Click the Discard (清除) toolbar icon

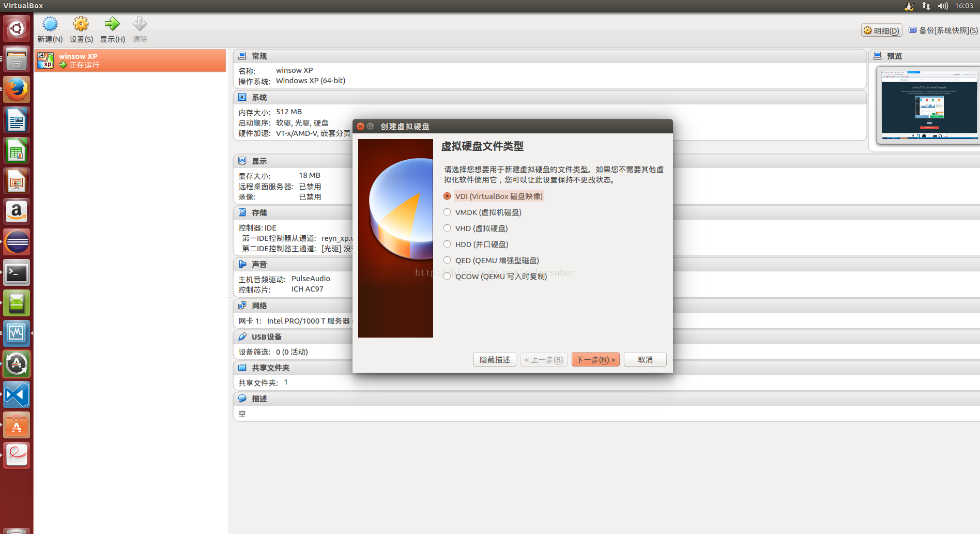point(140,24)
